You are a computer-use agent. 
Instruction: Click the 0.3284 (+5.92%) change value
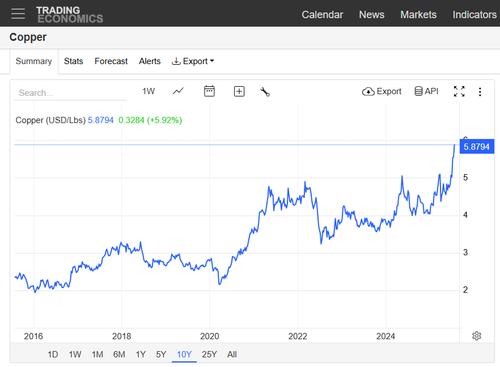[x=150, y=120]
